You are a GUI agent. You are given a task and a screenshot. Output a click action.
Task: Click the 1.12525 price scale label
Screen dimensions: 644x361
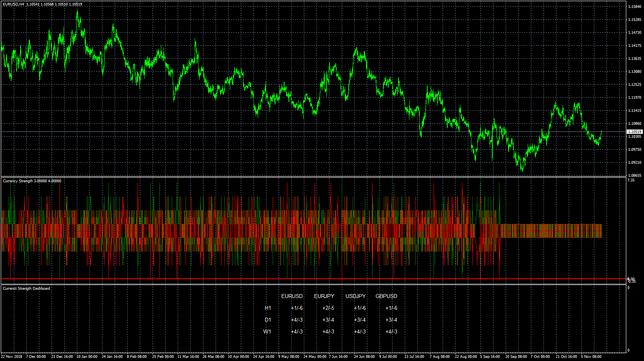tap(635, 85)
